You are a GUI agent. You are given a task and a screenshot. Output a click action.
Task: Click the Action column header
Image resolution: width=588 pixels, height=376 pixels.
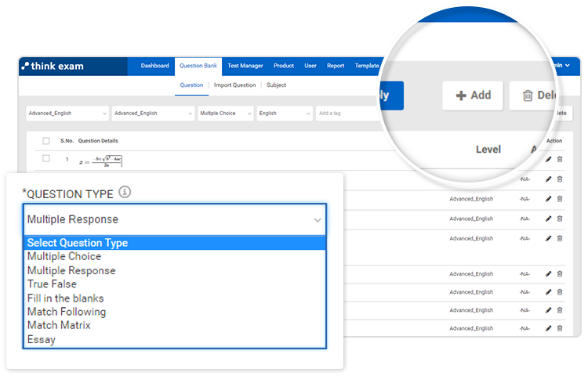tap(554, 141)
